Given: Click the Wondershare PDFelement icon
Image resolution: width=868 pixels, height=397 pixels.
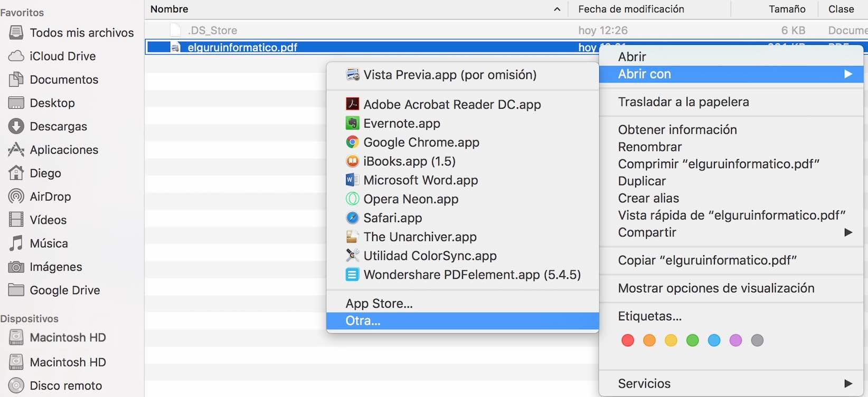Looking at the screenshot, I should pyautogui.click(x=352, y=274).
